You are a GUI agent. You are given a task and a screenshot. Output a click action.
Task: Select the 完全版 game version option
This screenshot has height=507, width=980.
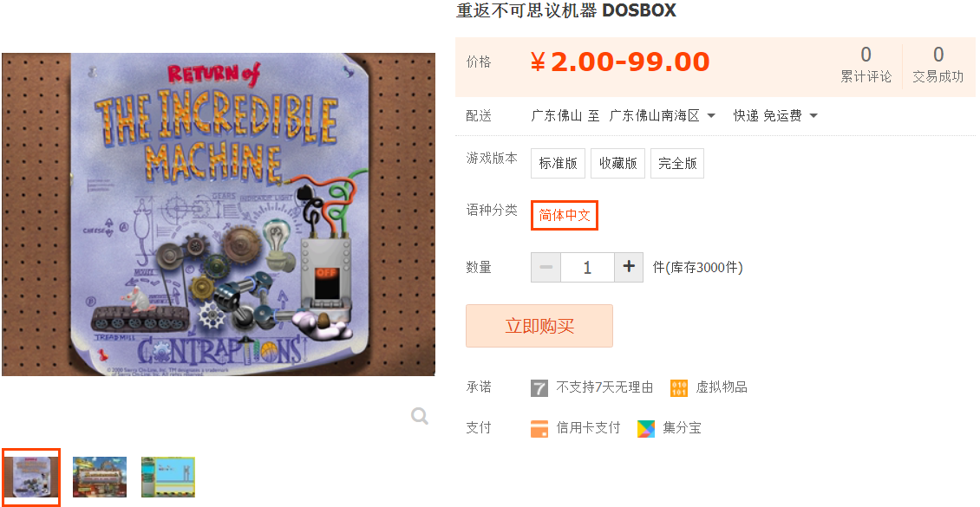point(676,164)
